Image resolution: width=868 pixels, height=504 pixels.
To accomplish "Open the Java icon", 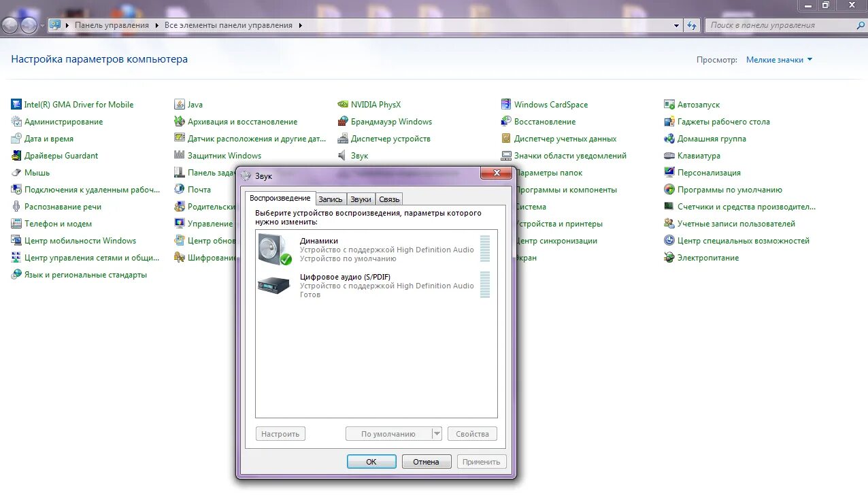I will coord(180,104).
